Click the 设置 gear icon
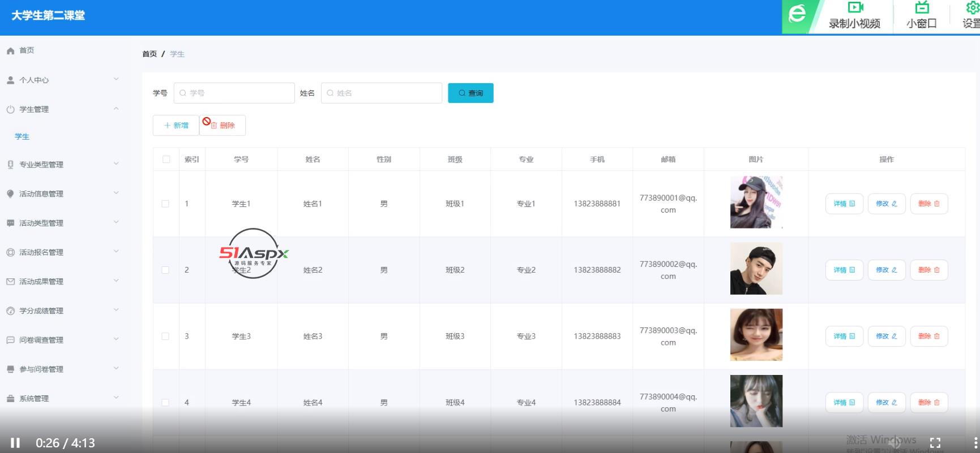Screen dimensions: 980x453 pyautogui.click(x=973, y=7)
